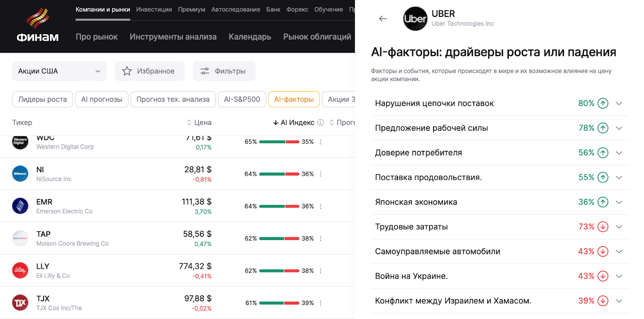Open the three-dot menu for NiSource row
Image resolution: width=644 pixels, height=319 pixels.
(x=320, y=174)
